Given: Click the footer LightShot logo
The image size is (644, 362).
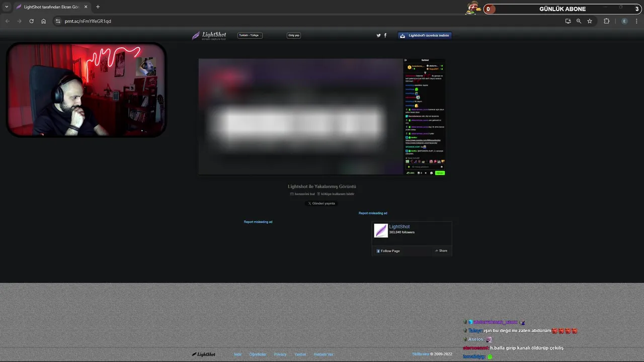Looking at the screenshot, I should [204, 354].
